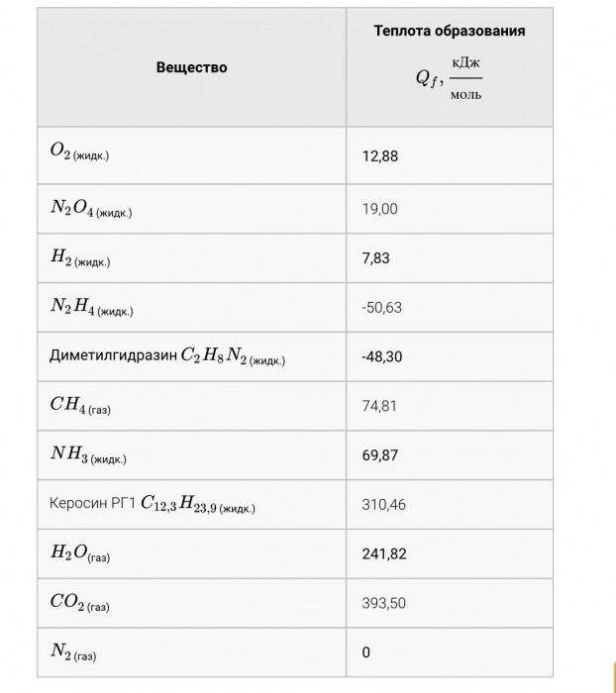Click the N2H4 (жидк.) formula cell
Image resolution: width=616 pixels, height=693 pixels.
(191, 307)
